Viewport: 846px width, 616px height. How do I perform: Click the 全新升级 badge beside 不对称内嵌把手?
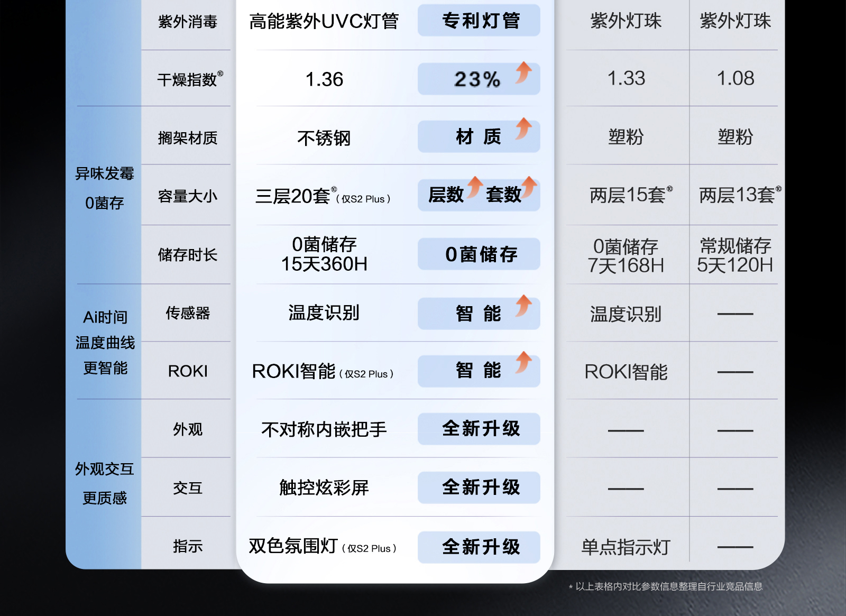coord(479,429)
